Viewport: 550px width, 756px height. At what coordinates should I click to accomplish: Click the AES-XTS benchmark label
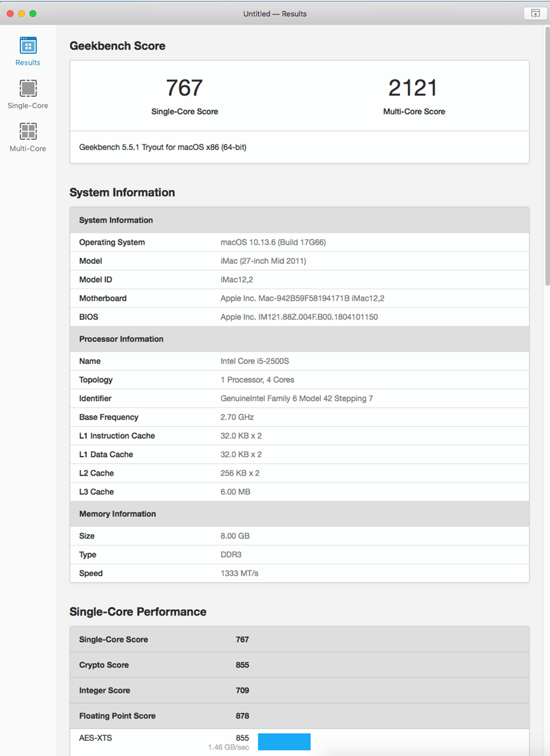coord(95,738)
